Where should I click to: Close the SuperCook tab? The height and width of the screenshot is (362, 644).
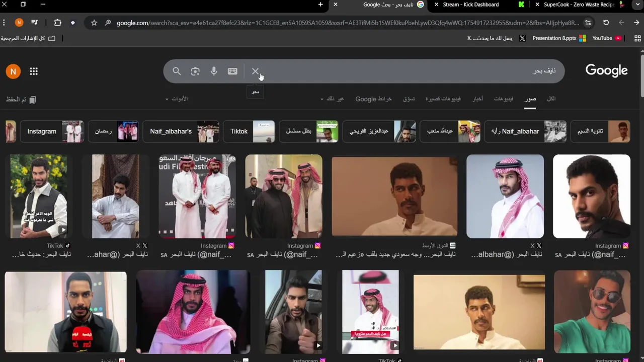click(537, 5)
